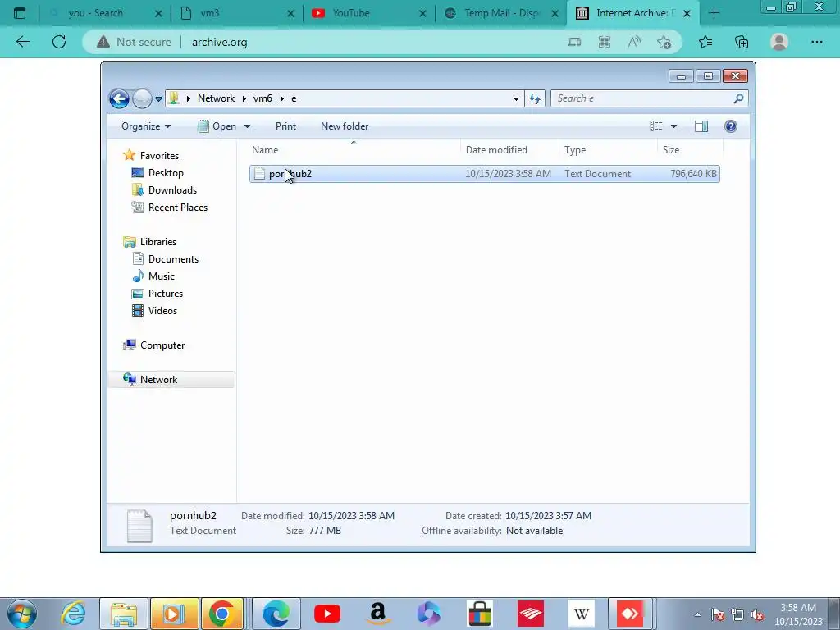Sort by the Type column header

(608, 150)
